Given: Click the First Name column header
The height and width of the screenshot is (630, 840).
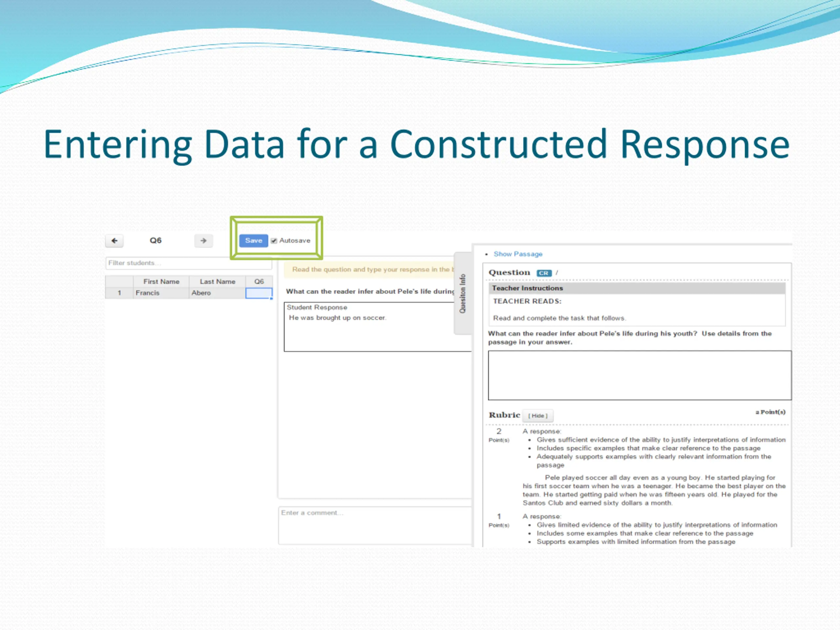Looking at the screenshot, I should coord(161,282).
